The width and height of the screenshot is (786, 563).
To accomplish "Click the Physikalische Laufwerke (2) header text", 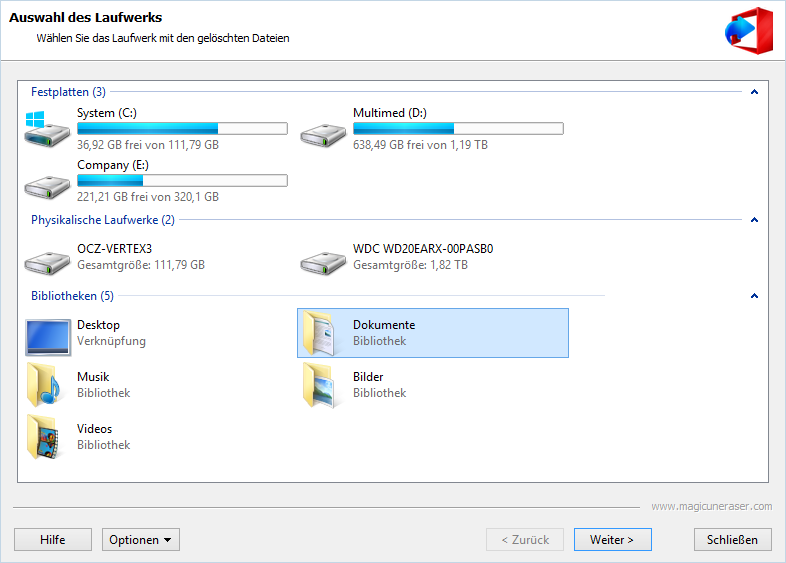I will coord(103,220).
